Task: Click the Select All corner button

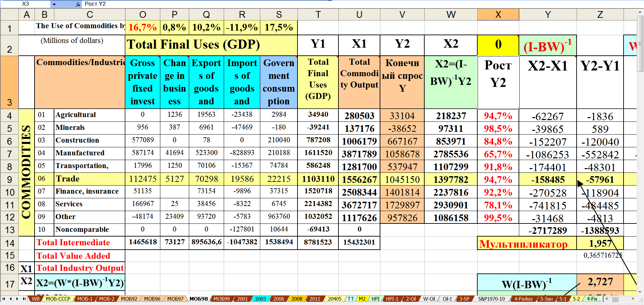Action: coord(9,15)
